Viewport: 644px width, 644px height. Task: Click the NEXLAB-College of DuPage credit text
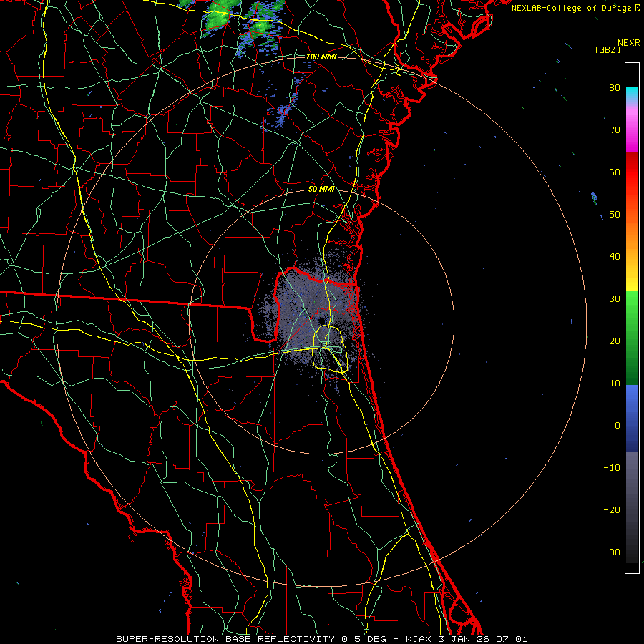click(571, 8)
